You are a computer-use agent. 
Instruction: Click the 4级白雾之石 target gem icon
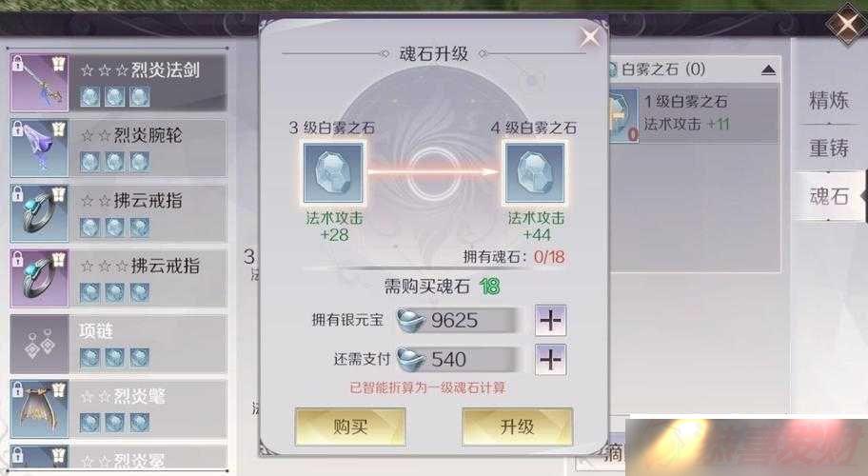[x=535, y=172]
